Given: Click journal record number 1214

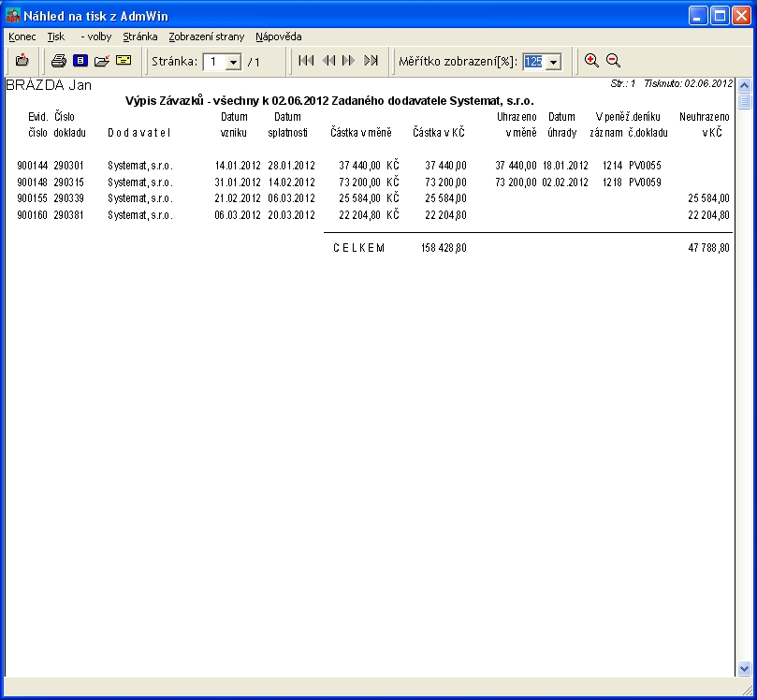Looking at the screenshot, I should pyautogui.click(x=612, y=166).
